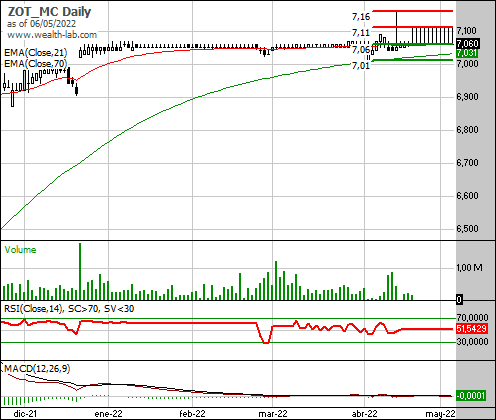This screenshot has width=496, height=420.
Task: Click the 7,16 resistance level label
Action: pyautogui.click(x=361, y=16)
